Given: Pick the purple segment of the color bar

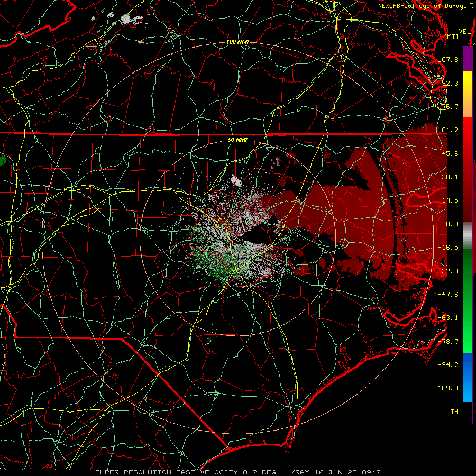Looking at the screenshot, I should click(467, 59).
